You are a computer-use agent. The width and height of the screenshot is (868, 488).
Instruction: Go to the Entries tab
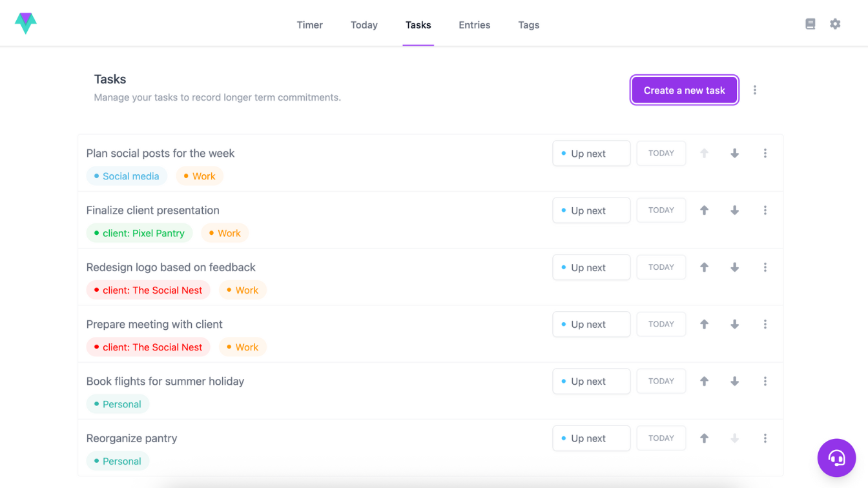(x=474, y=25)
